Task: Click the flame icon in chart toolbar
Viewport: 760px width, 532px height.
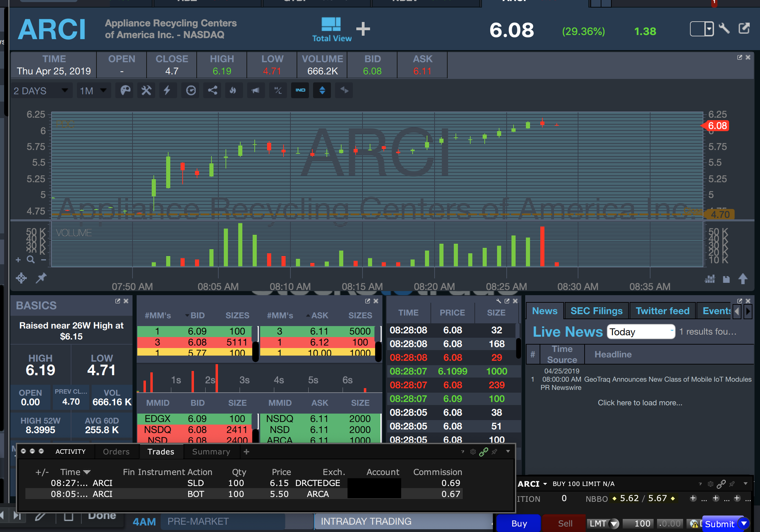Action: [233, 91]
